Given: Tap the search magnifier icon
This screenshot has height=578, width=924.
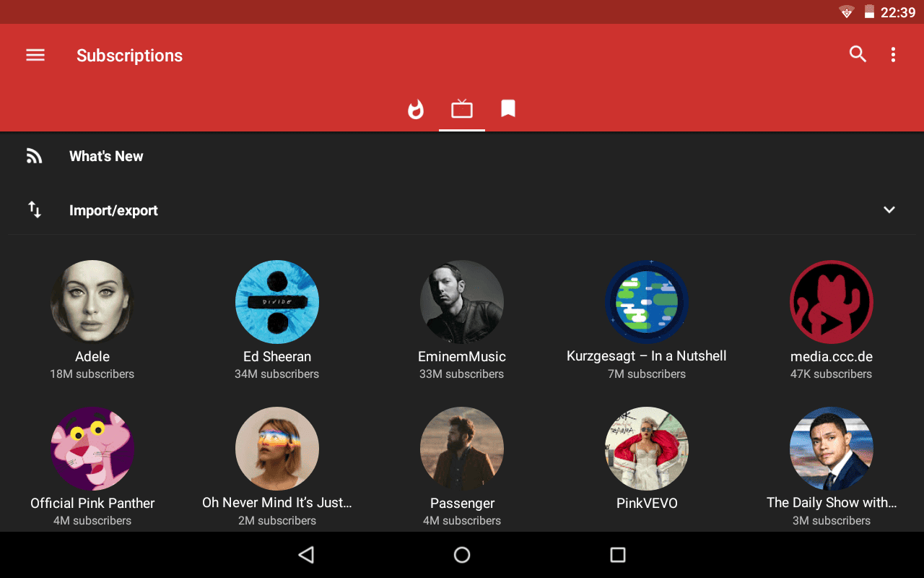Looking at the screenshot, I should [x=858, y=54].
